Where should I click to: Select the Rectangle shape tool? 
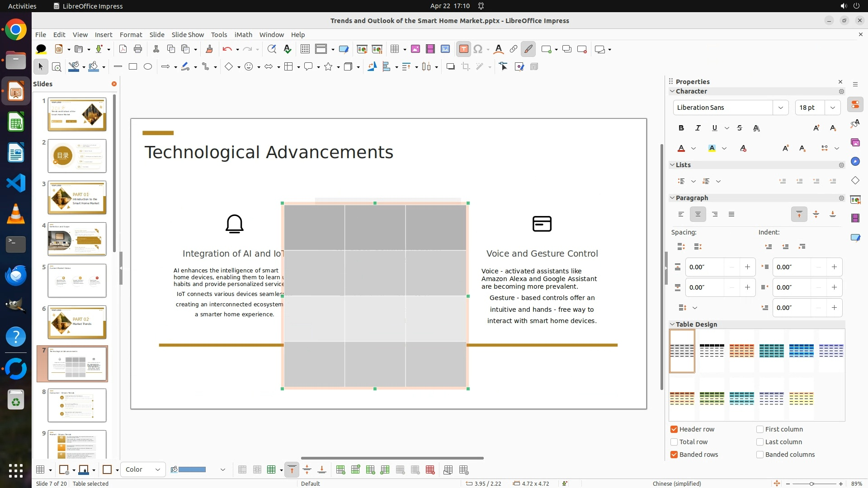(x=133, y=67)
